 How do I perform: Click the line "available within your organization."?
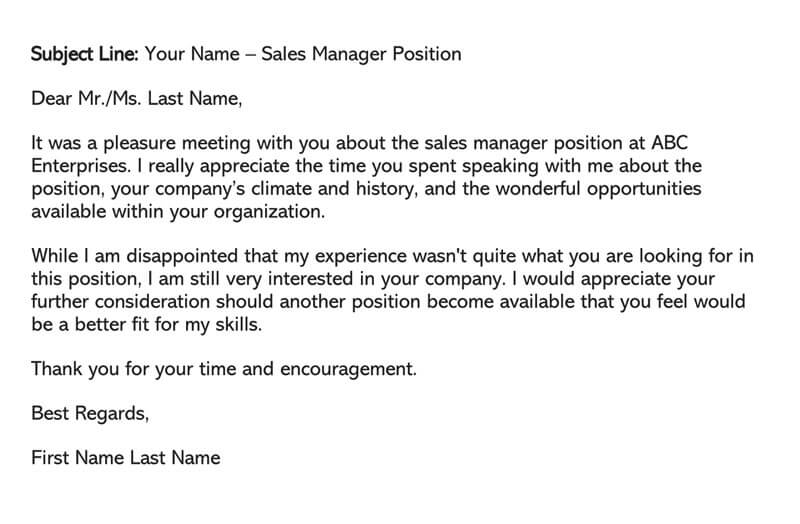coord(178,211)
